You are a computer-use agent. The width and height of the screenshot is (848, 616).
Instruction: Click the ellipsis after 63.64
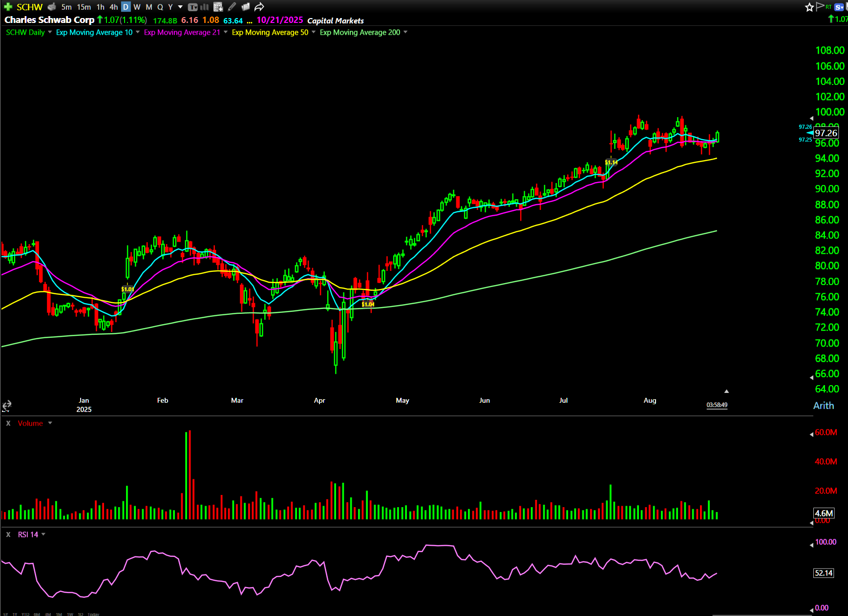(250, 21)
